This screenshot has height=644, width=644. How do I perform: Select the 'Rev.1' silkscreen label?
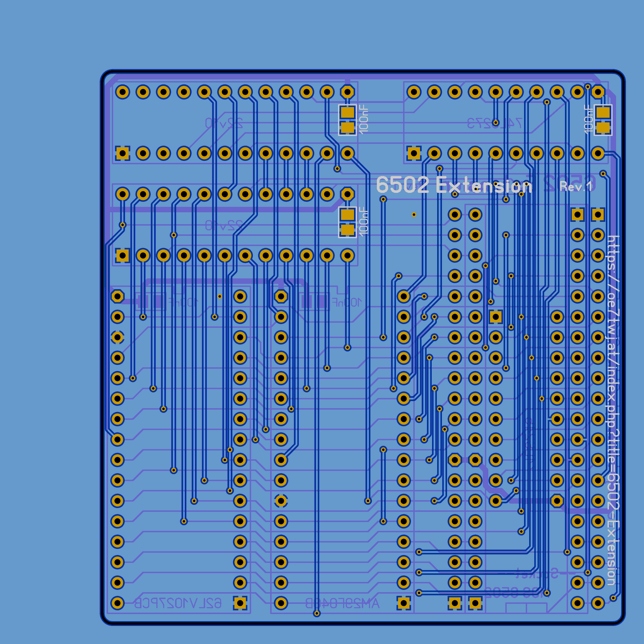[x=576, y=186]
